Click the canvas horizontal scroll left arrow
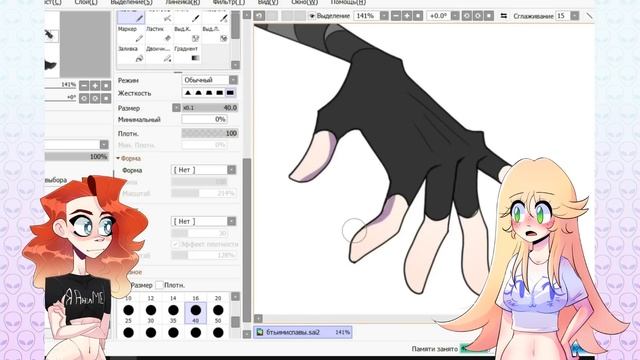 (x=258, y=318)
